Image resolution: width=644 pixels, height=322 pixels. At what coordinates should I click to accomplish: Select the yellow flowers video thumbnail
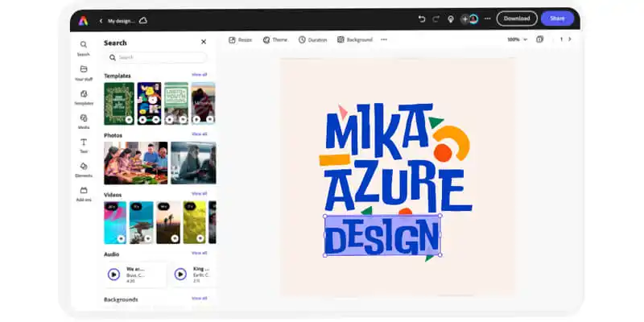pyautogui.click(x=195, y=223)
